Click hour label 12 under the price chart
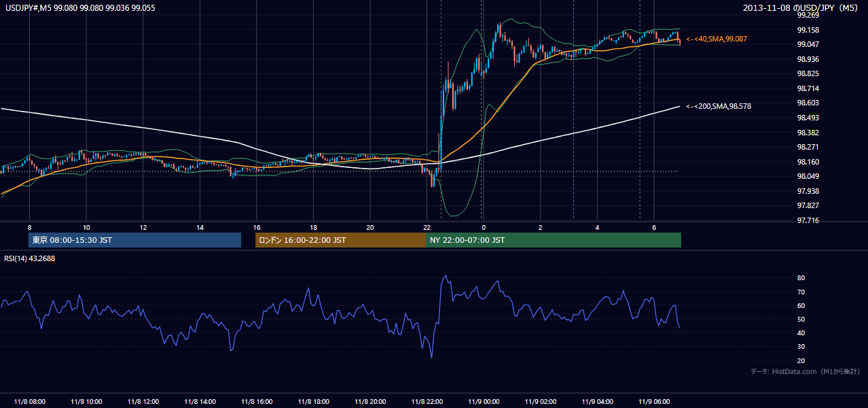Screen dimensions: 868x408 pyautogui.click(x=143, y=227)
